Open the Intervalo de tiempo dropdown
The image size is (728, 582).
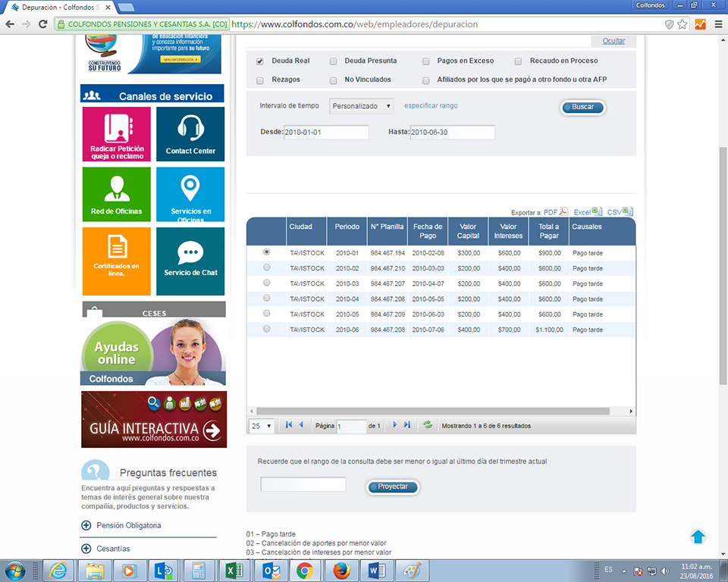tap(362, 106)
